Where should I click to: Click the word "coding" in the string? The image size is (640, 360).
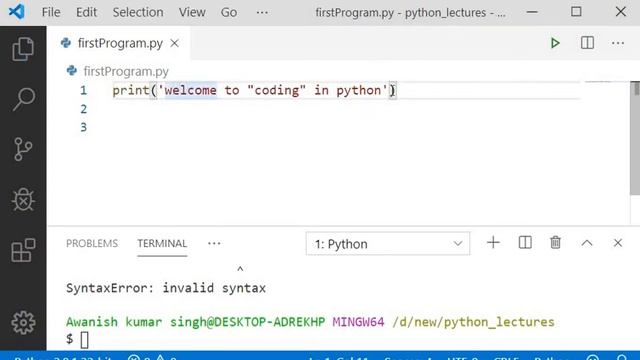[x=276, y=90]
